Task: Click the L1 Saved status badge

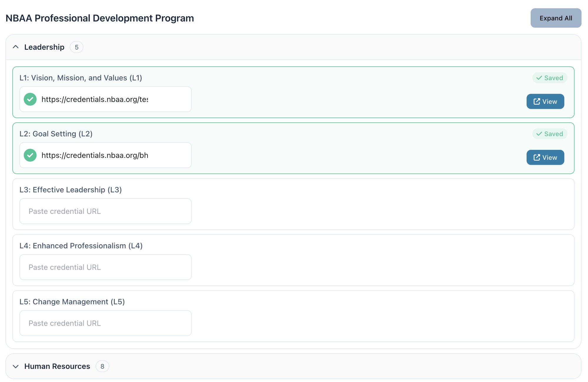Action: (549, 78)
